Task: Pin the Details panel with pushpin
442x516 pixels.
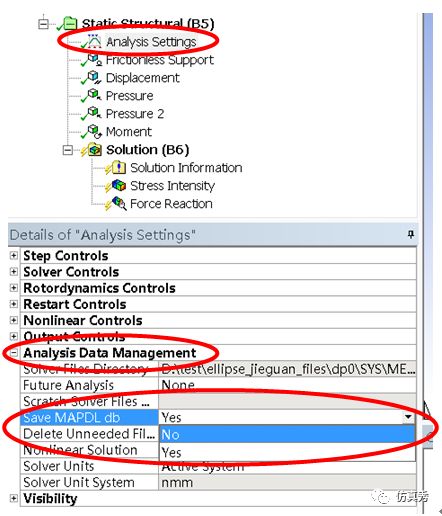Action: point(411,234)
